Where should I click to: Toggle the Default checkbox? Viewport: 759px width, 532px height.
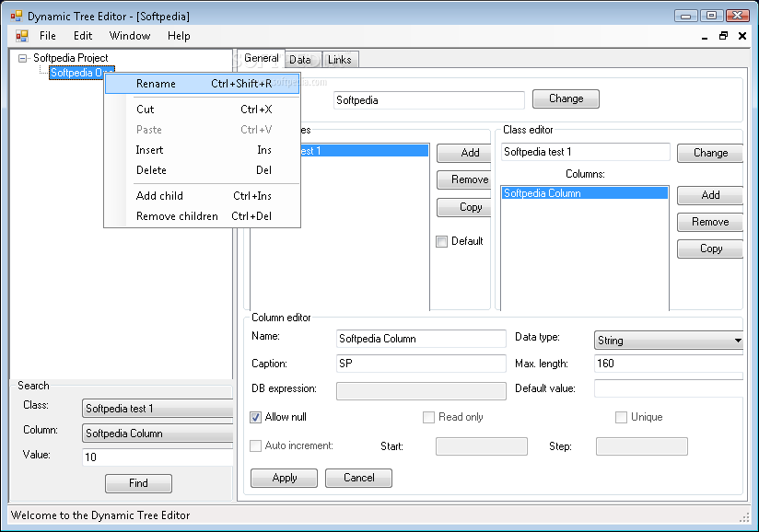(x=441, y=241)
